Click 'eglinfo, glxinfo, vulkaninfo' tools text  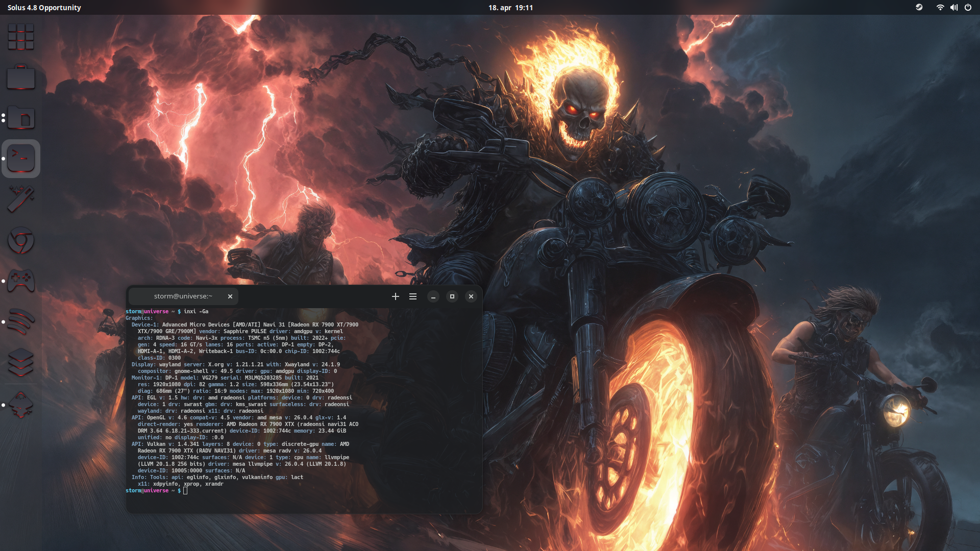pos(230,477)
